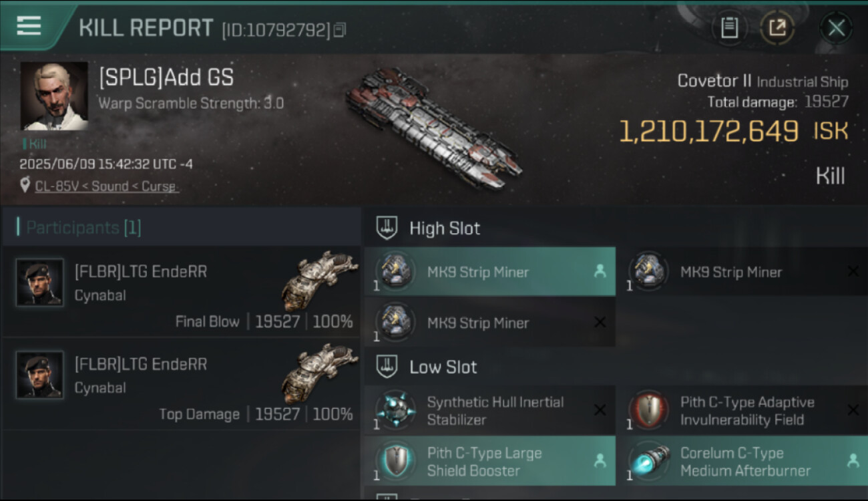Viewport: 868px width, 501px height.
Task: Select the Final Blow Cynabal participant
Action: click(180, 292)
